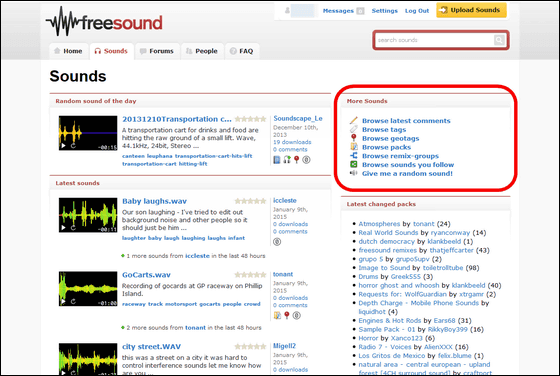Open 19 downloads link for transportation sound
Image resolution: width=560 pixels, height=376 pixels.
292,142
